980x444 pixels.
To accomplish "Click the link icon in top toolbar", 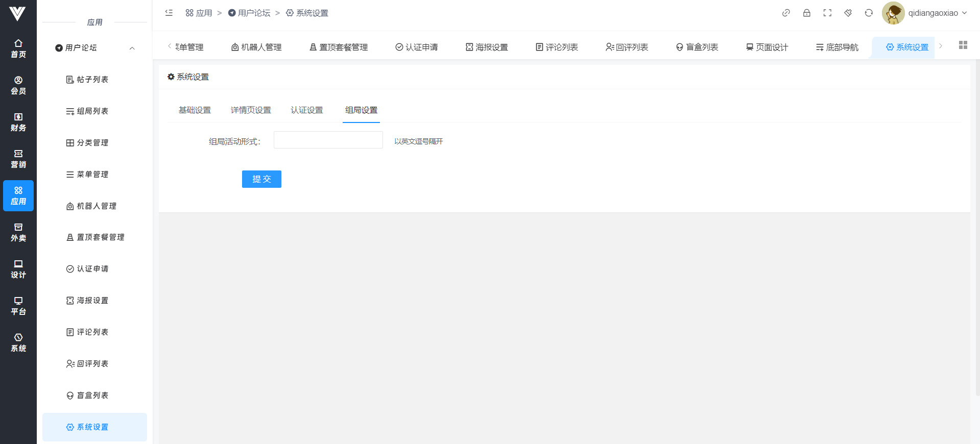I will click(x=786, y=13).
